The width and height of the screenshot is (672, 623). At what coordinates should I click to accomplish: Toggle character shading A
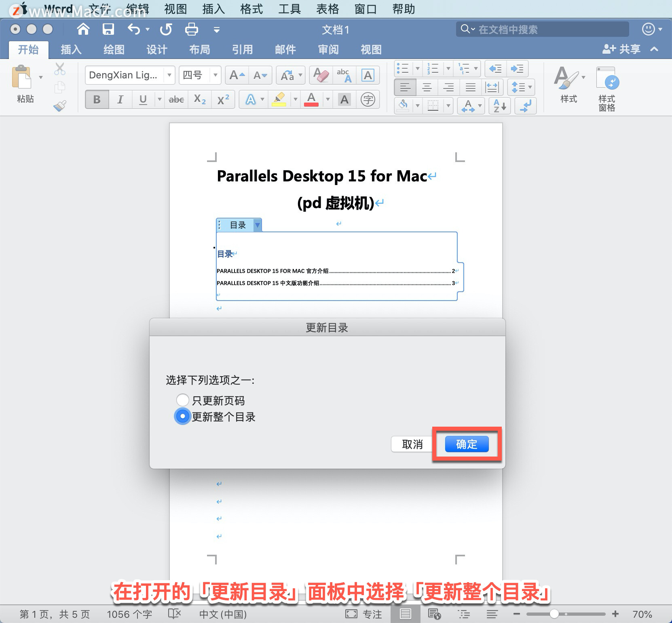coord(344,99)
